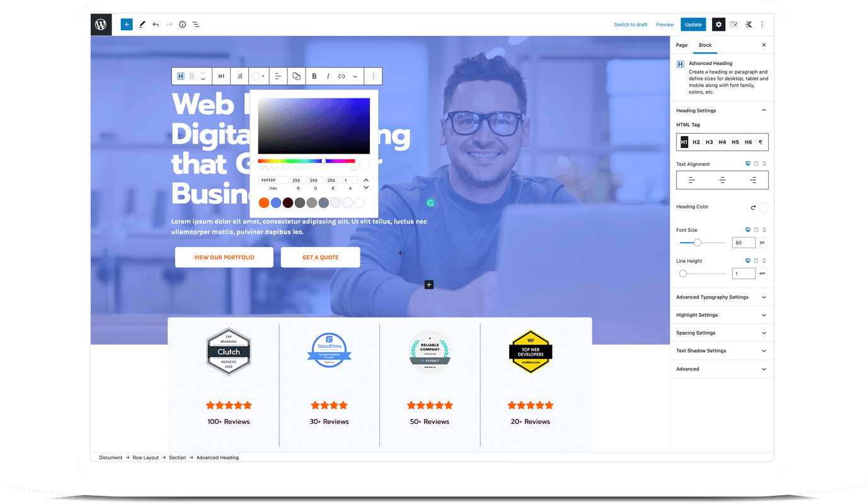
Task: Set HTML tag to H5
Action: [735, 142]
